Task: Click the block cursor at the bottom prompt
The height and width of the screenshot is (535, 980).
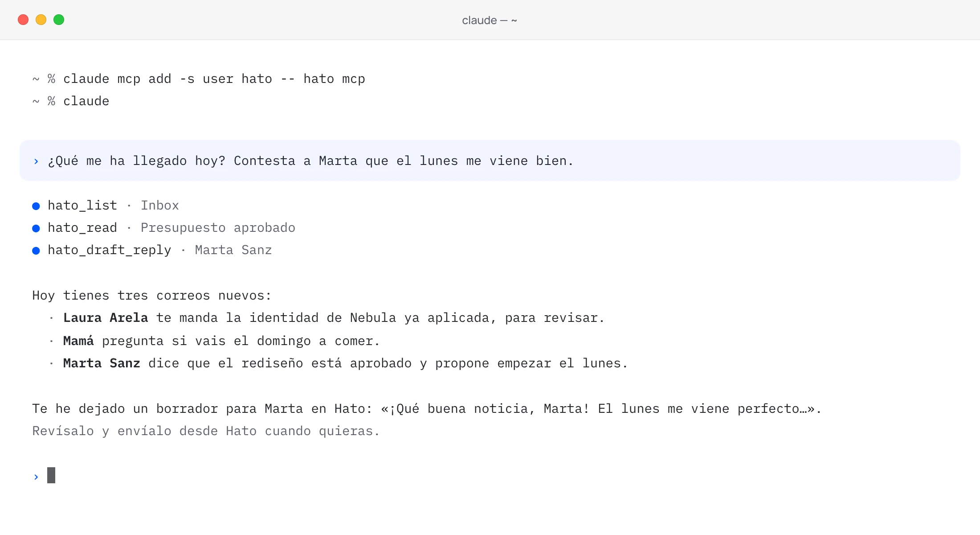Action: click(x=51, y=475)
